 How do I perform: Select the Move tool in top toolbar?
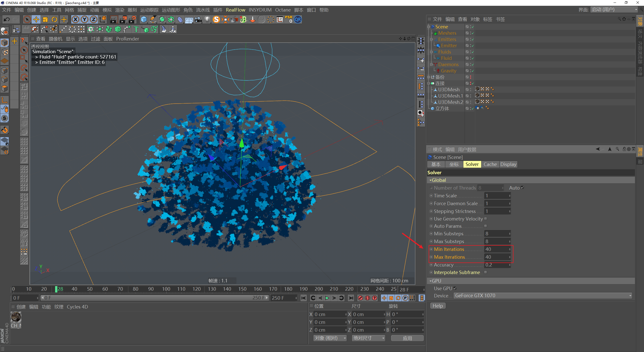36,20
